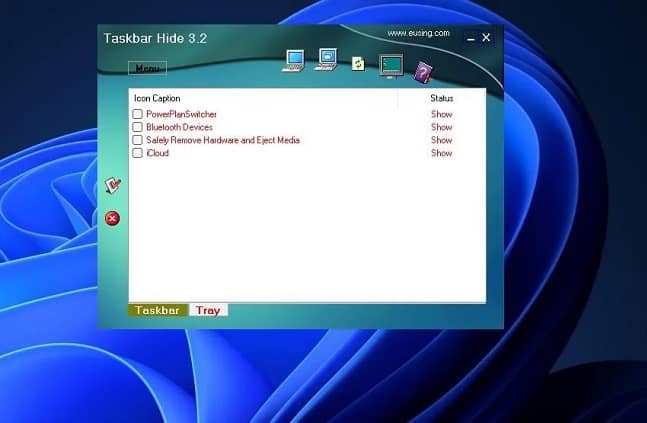Click the Status column header

coord(442,98)
